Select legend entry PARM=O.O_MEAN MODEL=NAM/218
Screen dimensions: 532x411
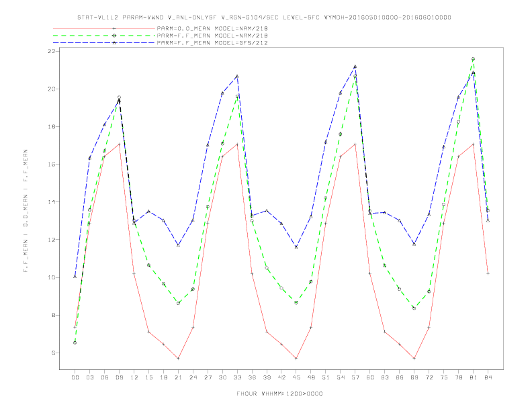(x=212, y=28)
